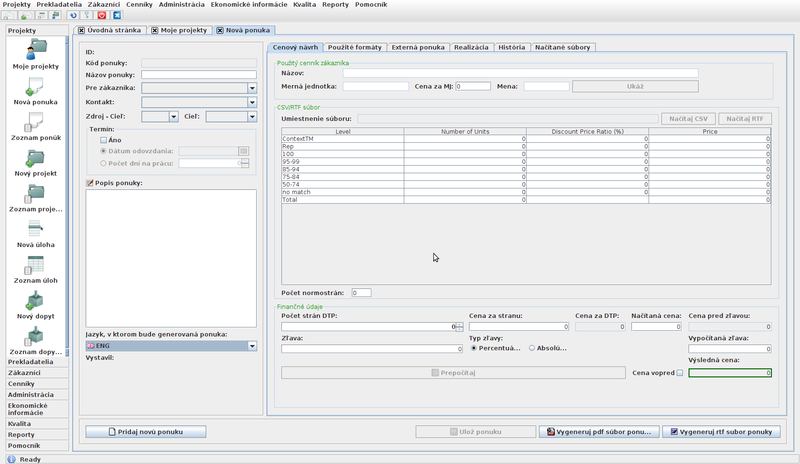Open the Cenníky menu
Image resolution: width=800 pixels, height=464 pixels.
click(x=139, y=5)
